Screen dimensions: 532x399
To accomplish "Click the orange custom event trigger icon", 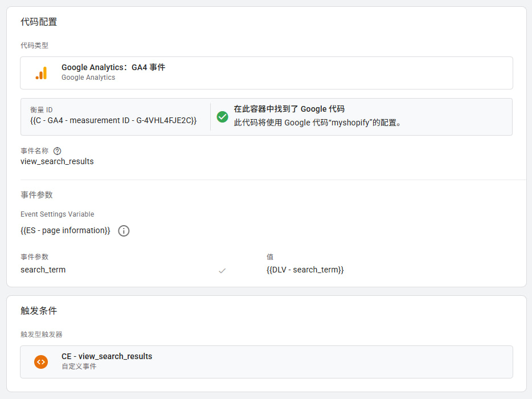I will [x=41, y=361].
